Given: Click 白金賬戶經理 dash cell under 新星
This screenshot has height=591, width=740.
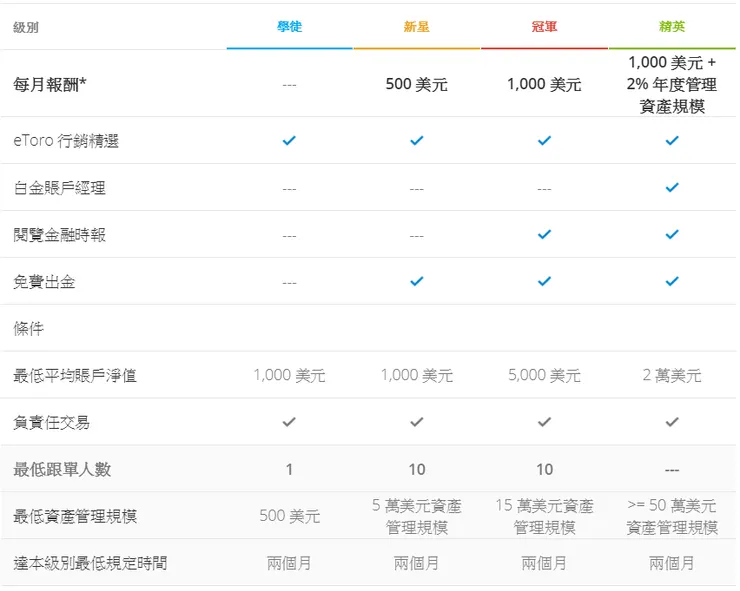Looking at the screenshot, I should pos(417,189).
